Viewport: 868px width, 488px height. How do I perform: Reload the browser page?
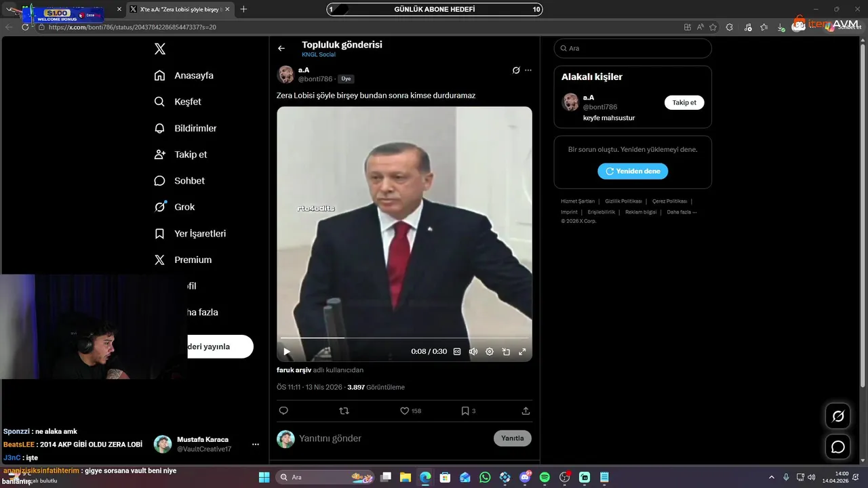tap(25, 27)
